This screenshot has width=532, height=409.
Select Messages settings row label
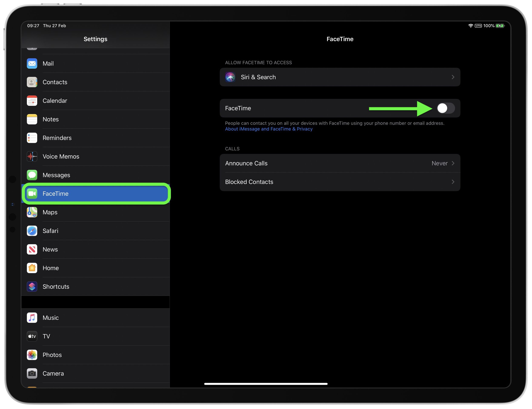[56, 175]
